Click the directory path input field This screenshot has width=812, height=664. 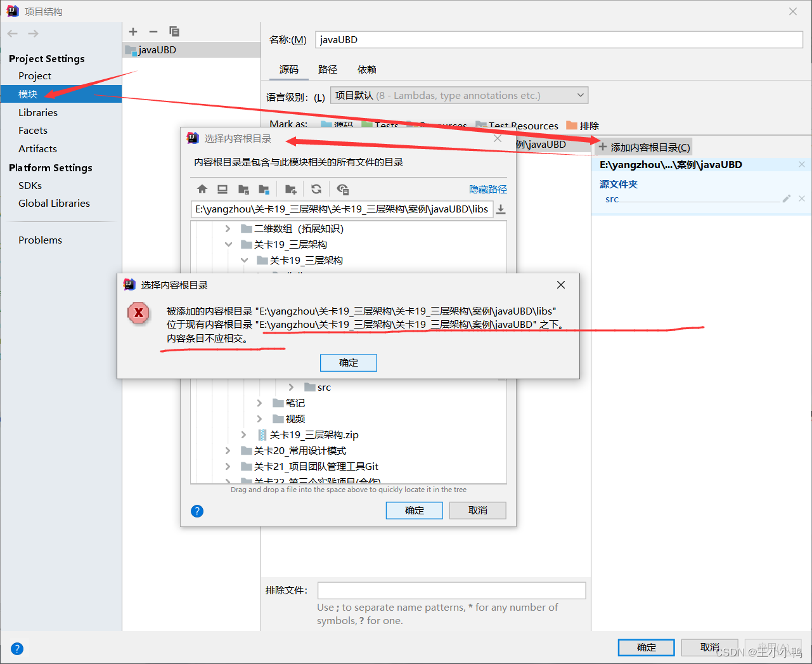click(342, 209)
